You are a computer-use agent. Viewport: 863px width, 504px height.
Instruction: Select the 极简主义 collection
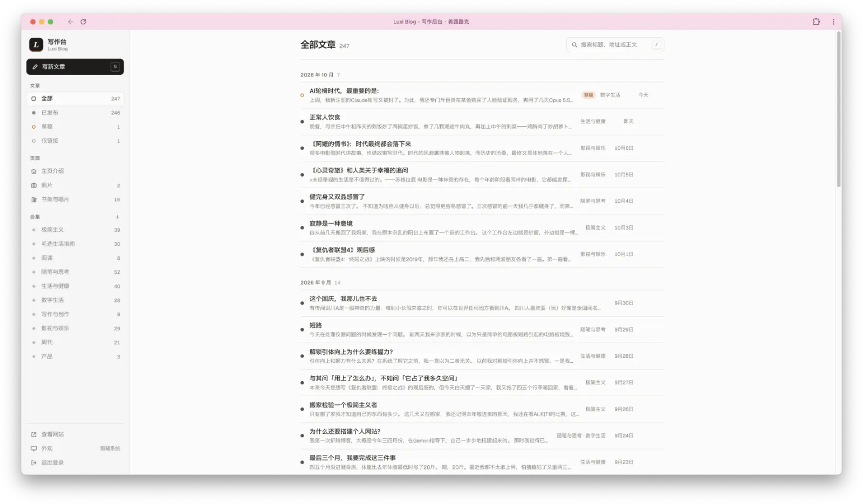coord(75,230)
